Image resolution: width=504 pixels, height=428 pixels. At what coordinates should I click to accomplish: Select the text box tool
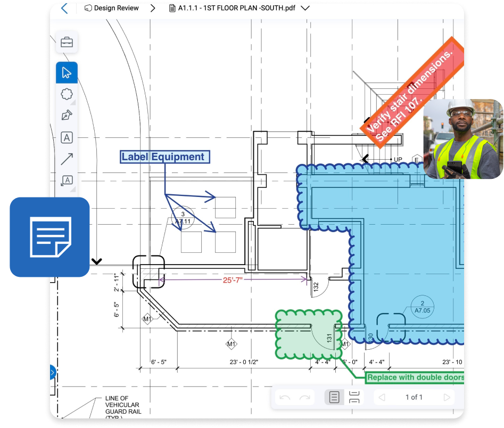tap(67, 138)
